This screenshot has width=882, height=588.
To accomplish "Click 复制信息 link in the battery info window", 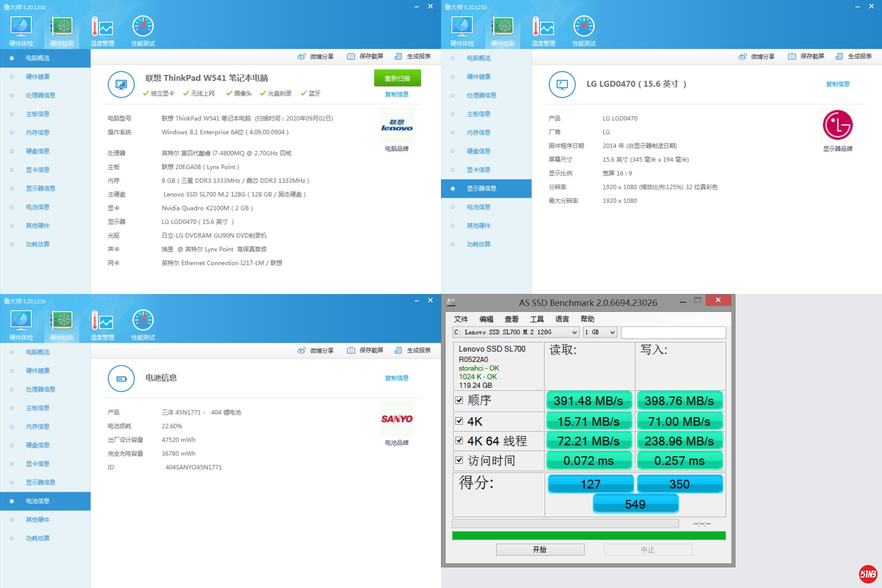I will coord(397,378).
